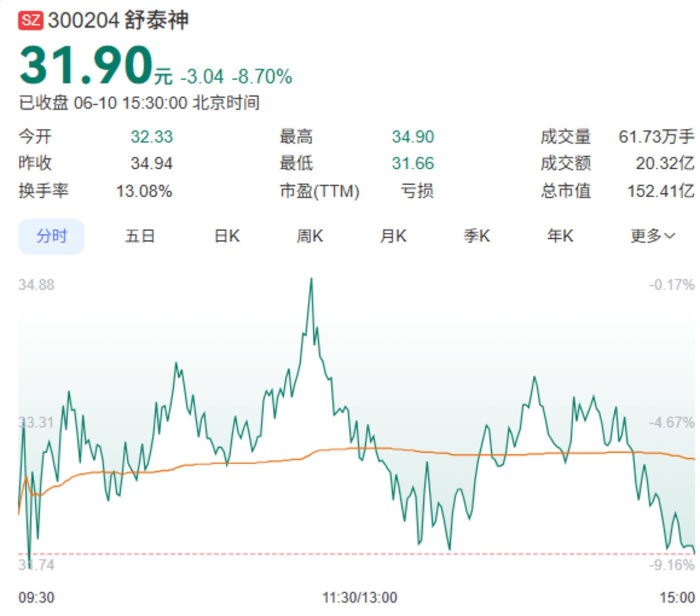Click the 总市值 value 152.41亿
The width and height of the screenshot is (700, 616).
660,191
